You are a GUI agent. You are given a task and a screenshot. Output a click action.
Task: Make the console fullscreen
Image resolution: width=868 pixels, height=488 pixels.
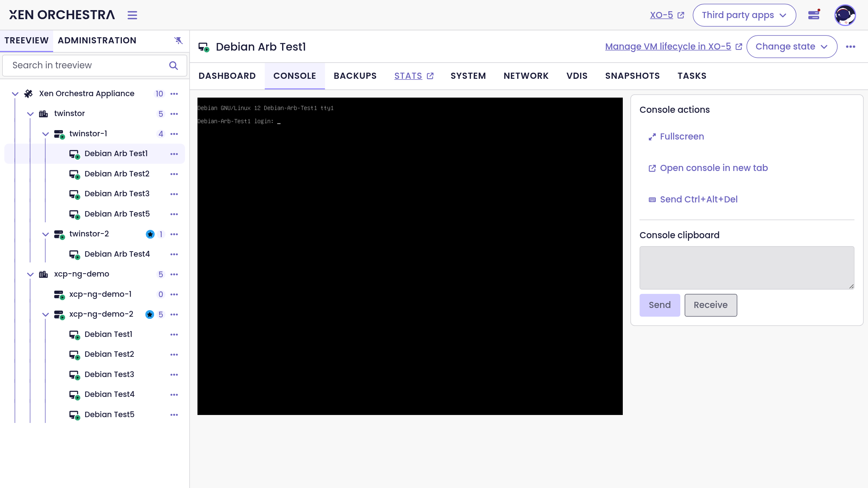677,137
